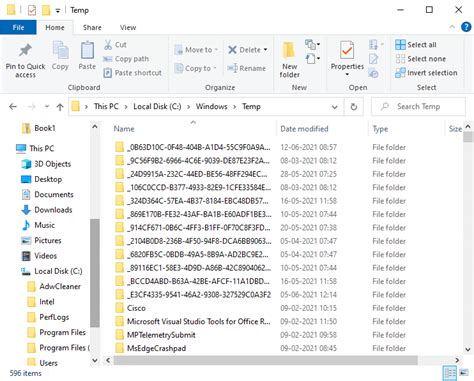Viewport: 474px width, 381px height.
Task: Click Invert selection in ribbon
Action: [426, 73]
